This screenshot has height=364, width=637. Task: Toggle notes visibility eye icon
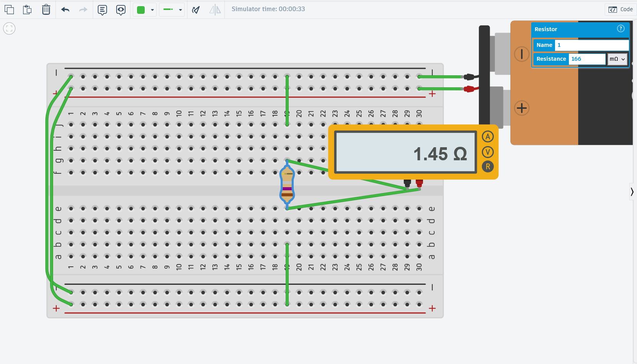[121, 10]
